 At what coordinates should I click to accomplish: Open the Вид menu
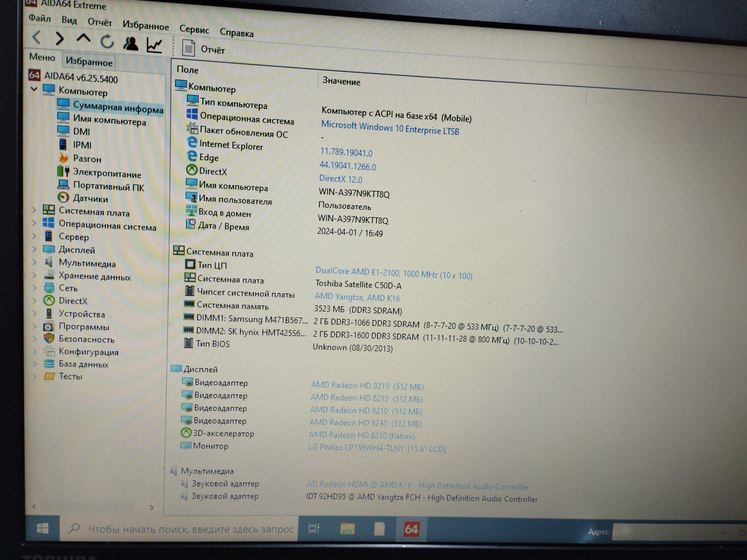tap(69, 20)
